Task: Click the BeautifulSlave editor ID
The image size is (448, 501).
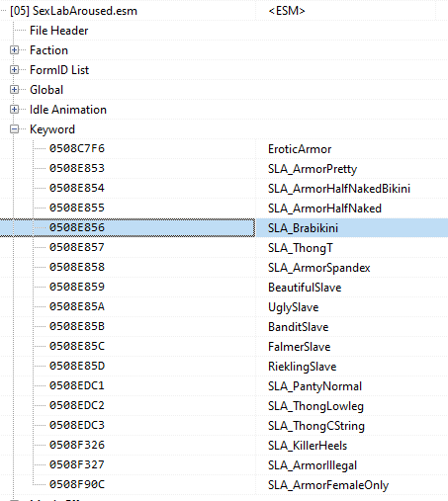Action: (x=305, y=288)
